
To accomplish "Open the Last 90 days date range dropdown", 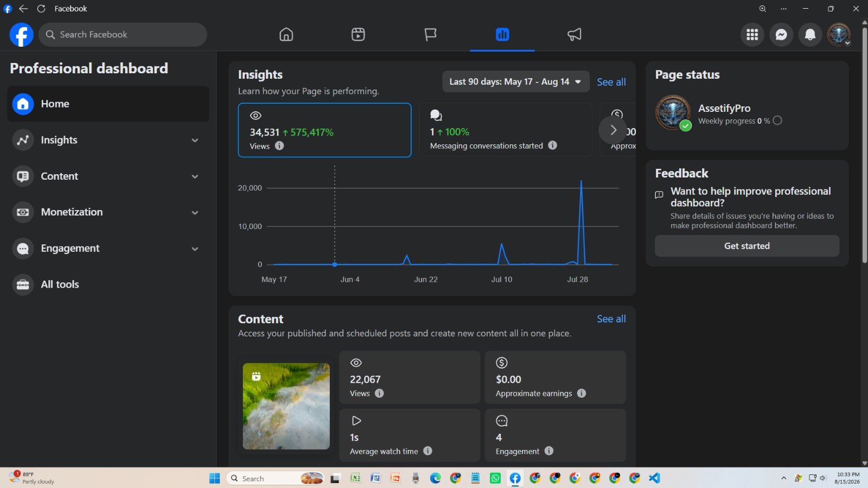I will pyautogui.click(x=516, y=81).
